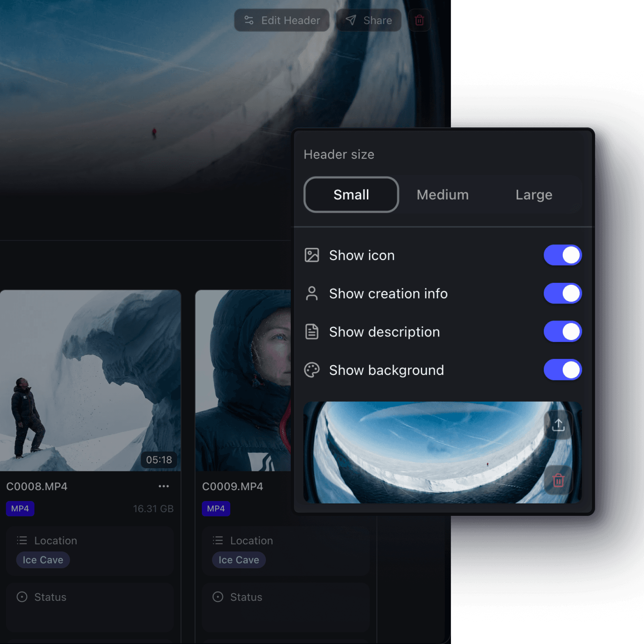The width and height of the screenshot is (644, 644).
Task: Click the trash icon next to Share
Action: 419,20
